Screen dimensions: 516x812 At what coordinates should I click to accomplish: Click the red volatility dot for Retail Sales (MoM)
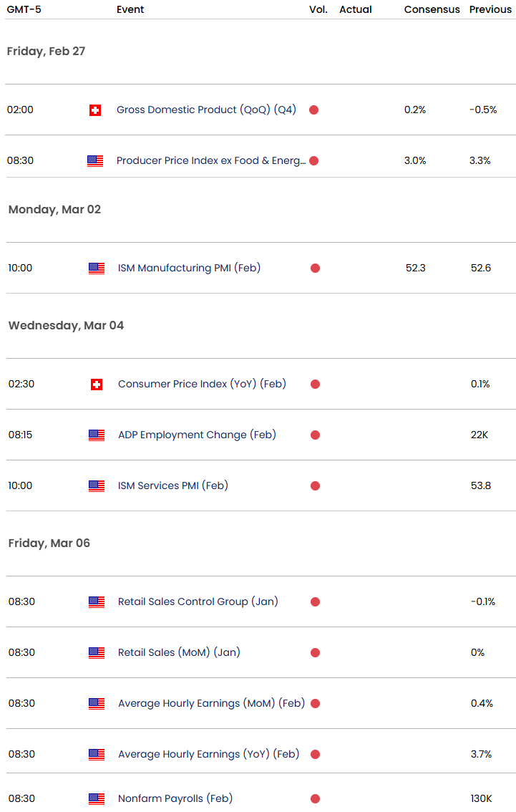click(315, 653)
